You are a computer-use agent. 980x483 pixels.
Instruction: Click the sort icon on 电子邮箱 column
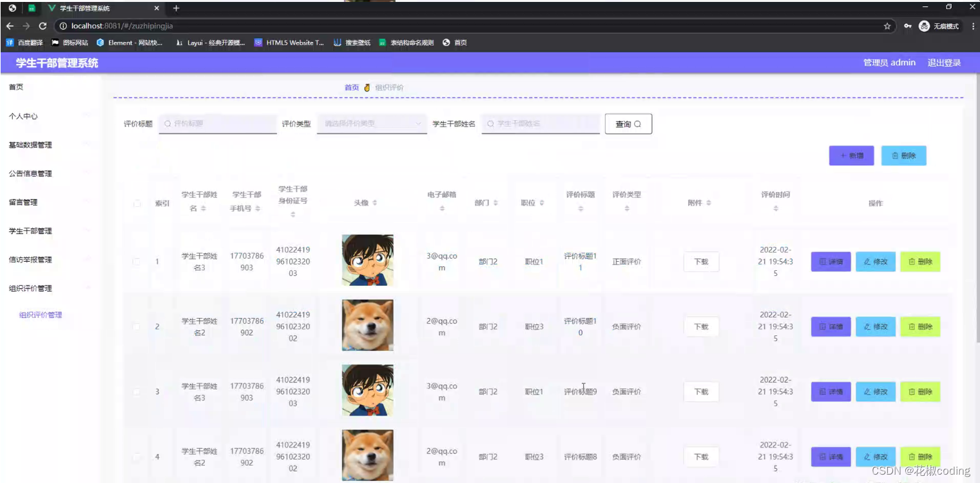[x=441, y=208]
